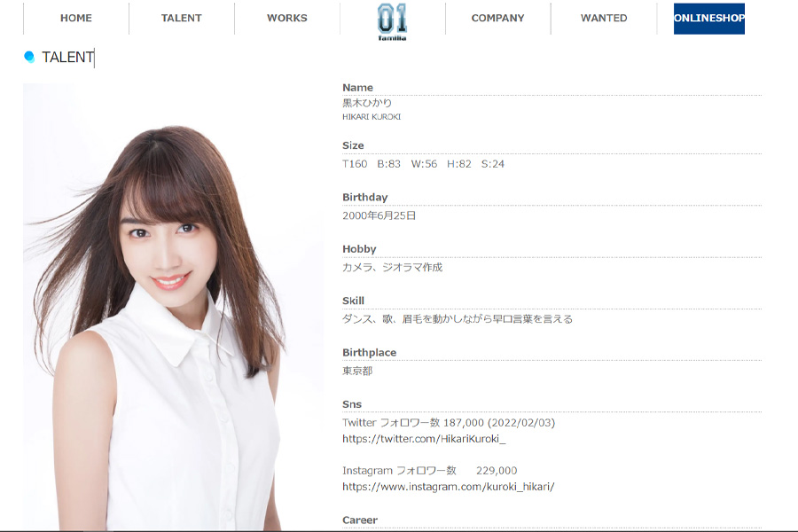Click the Sns section heading

353,403
